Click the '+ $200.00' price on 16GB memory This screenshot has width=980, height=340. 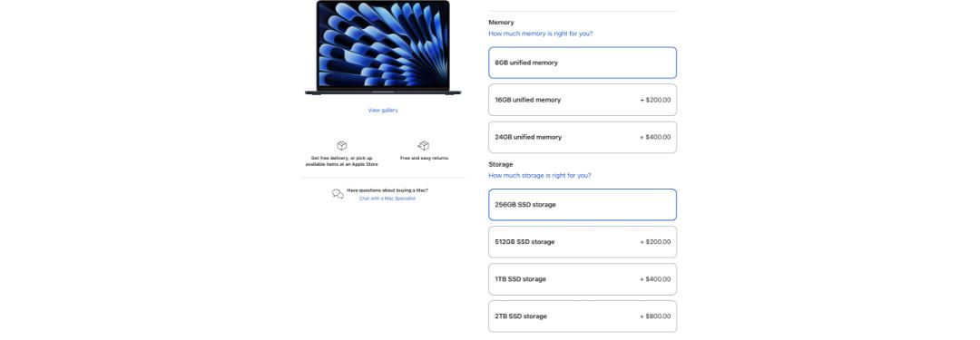click(655, 100)
